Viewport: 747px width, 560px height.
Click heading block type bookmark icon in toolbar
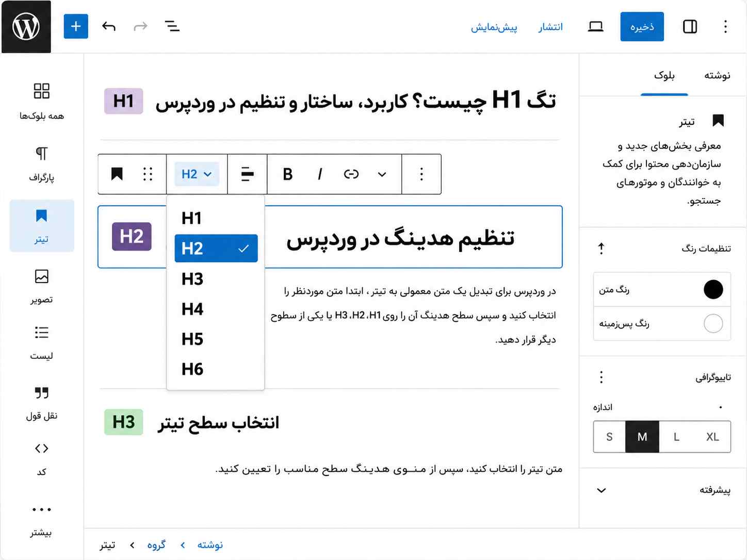click(117, 174)
